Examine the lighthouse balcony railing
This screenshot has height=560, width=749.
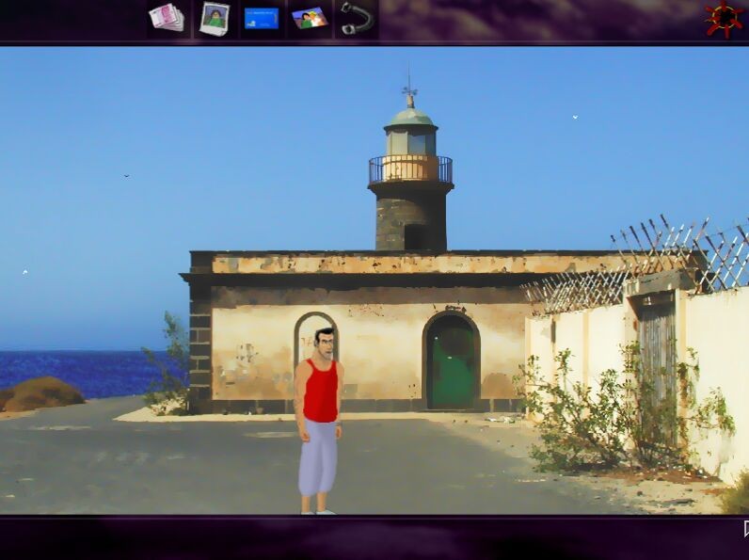click(x=410, y=169)
